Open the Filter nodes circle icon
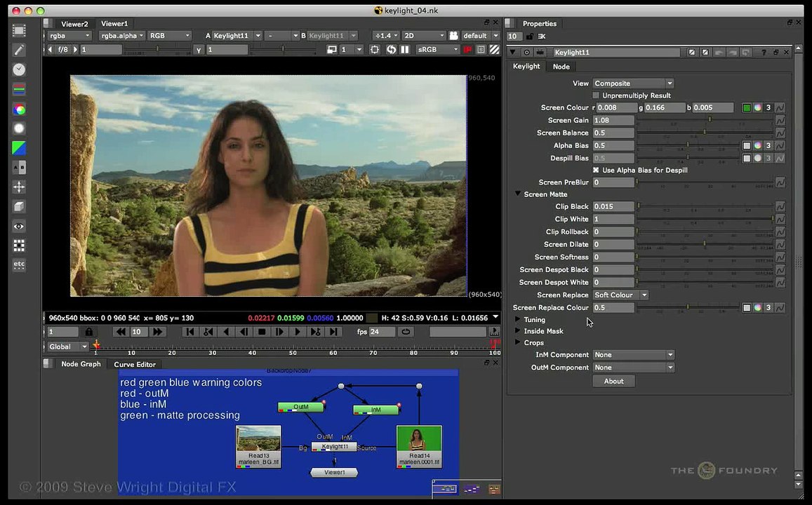This screenshot has height=505, width=812. (x=19, y=128)
